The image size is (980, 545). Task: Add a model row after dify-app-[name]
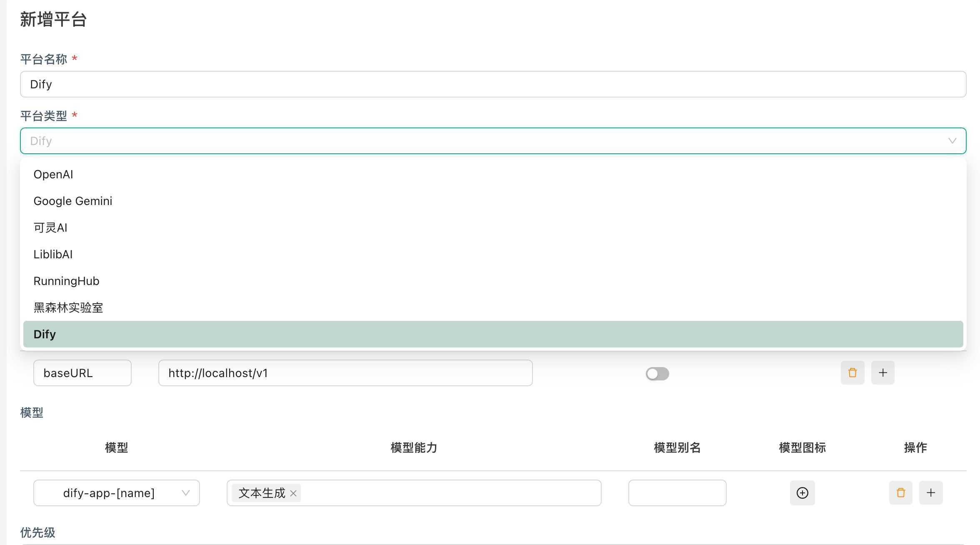click(x=931, y=492)
